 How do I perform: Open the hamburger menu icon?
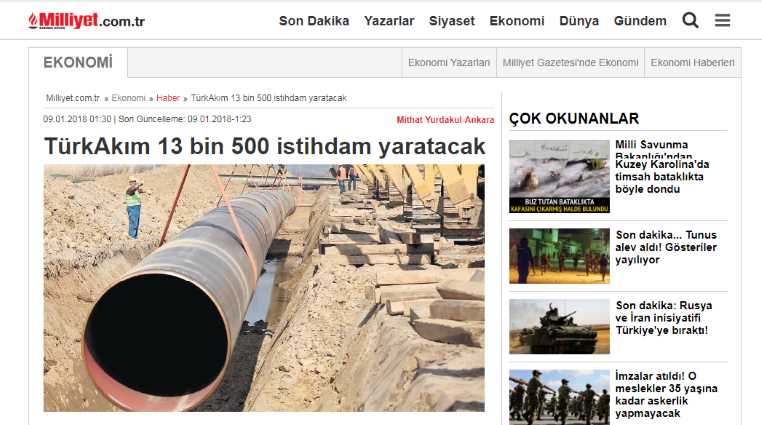click(x=722, y=20)
